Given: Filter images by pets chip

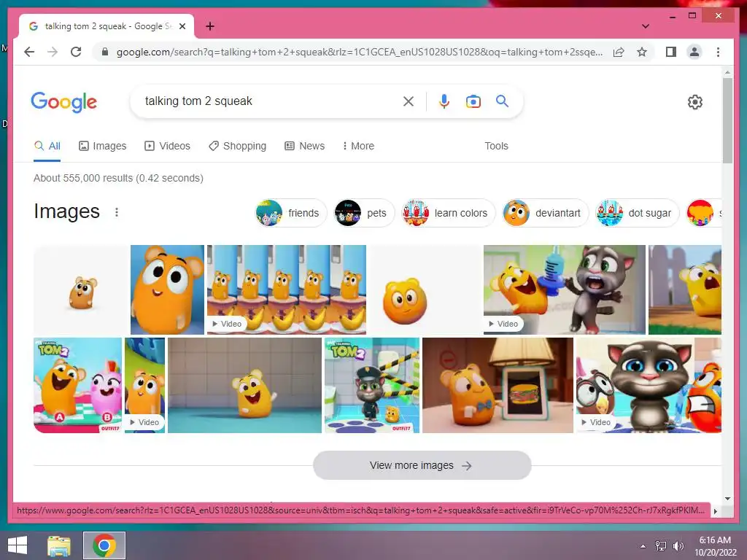Looking at the screenshot, I should pos(364,213).
